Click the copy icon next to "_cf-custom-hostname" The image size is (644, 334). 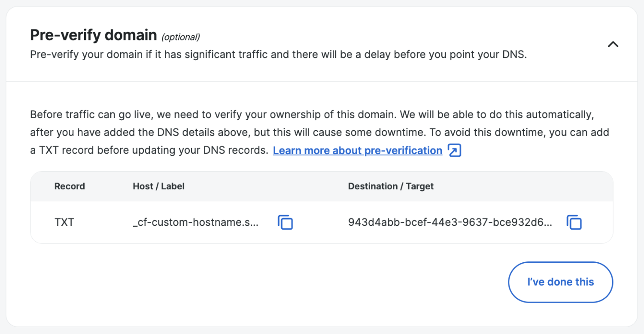(x=285, y=222)
